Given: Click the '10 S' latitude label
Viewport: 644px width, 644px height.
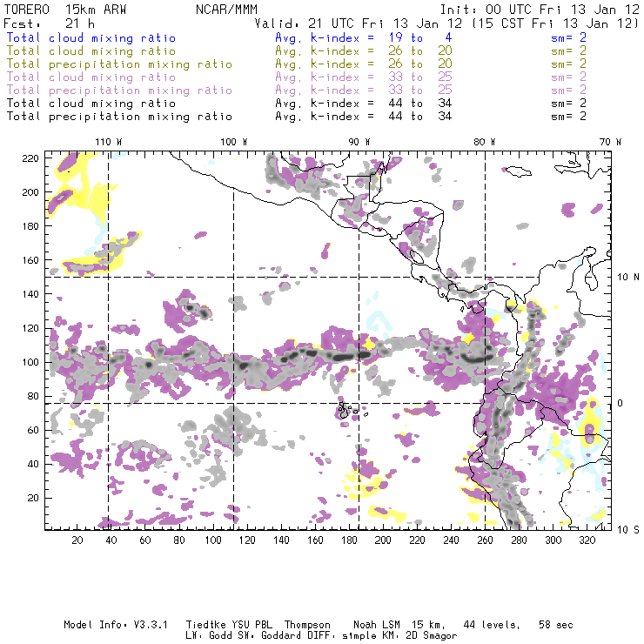Looking at the screenshot, I should coord(628,530).
